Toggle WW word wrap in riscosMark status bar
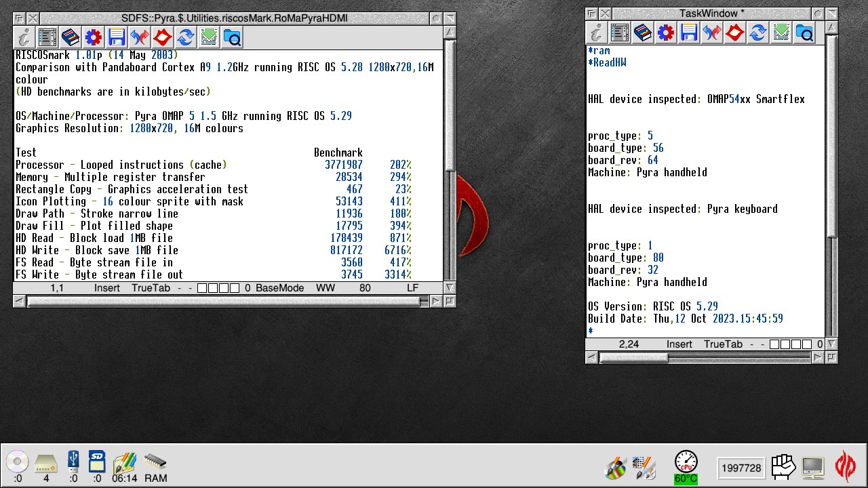Screen dimensions: 868x488 point(325,288)
